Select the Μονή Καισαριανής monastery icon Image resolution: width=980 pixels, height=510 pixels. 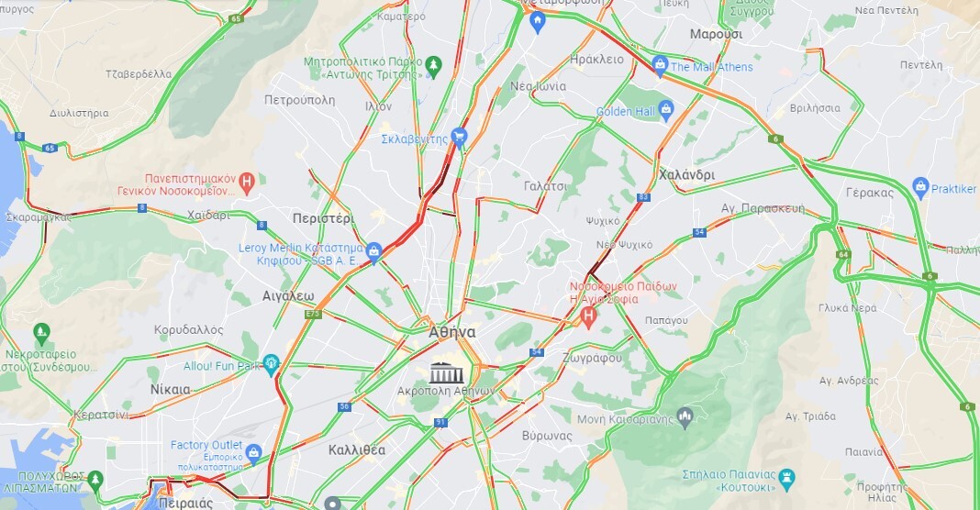(685, 417)
